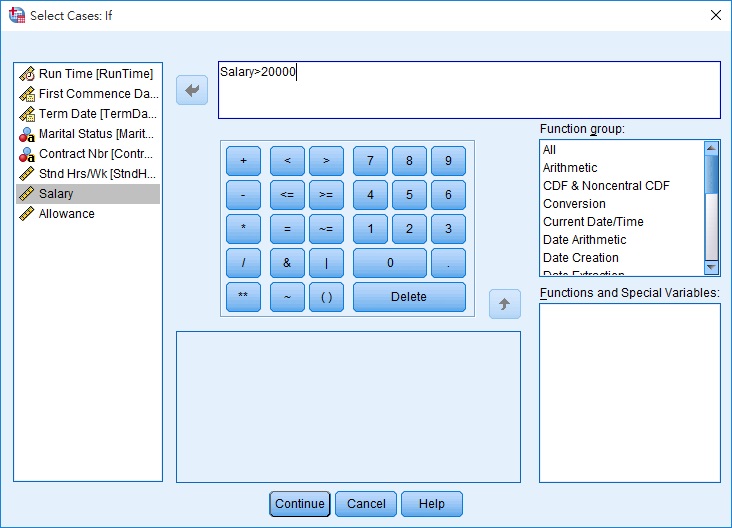Select Term Date variable in list

pos(88,114)
